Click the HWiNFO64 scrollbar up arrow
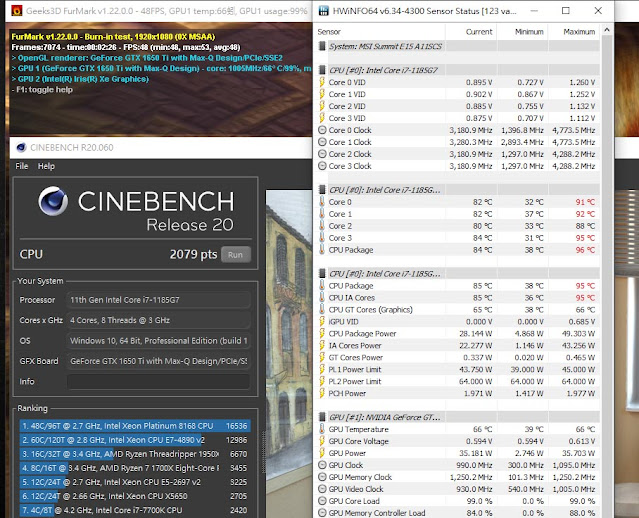 tap(607, 30)
